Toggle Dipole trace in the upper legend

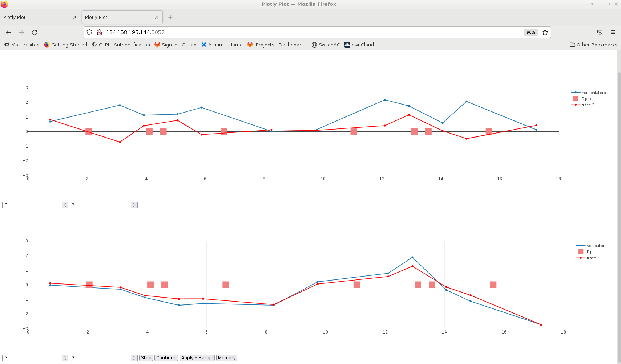586,99
